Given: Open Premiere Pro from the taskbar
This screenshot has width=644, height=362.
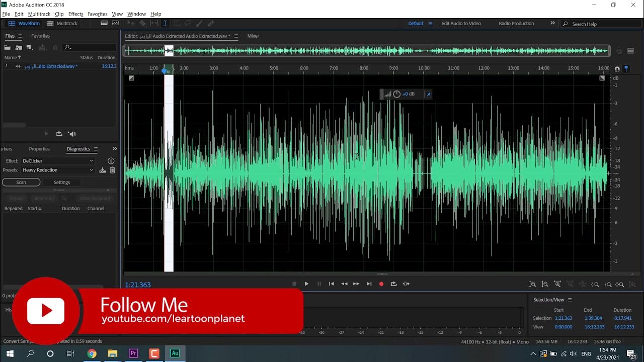Looking at the screenshot, I should pos(133,353).
